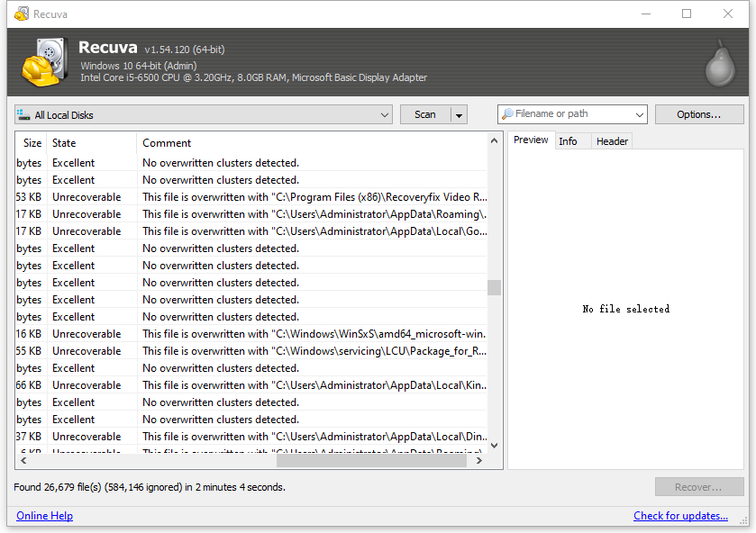Select the Preview tab
Viewport: 756px width, 533px height.
pyautogui.click(x=531, y=140)
